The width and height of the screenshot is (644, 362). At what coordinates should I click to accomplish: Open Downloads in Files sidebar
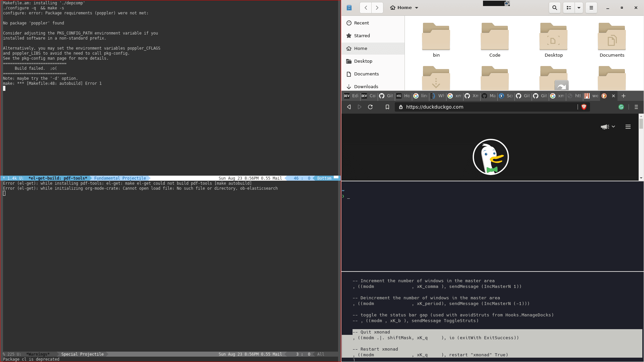tap(366, 86)
